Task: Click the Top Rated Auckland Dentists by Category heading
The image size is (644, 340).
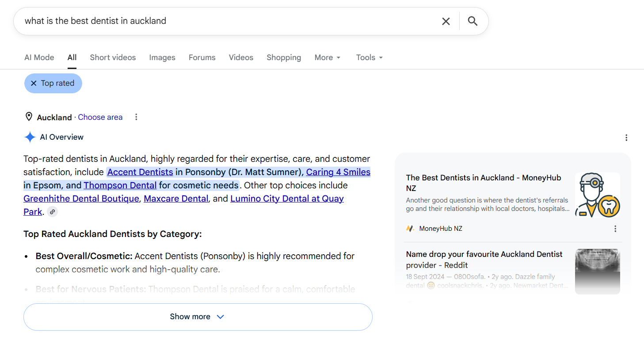Action: click(x=113, y=234)
